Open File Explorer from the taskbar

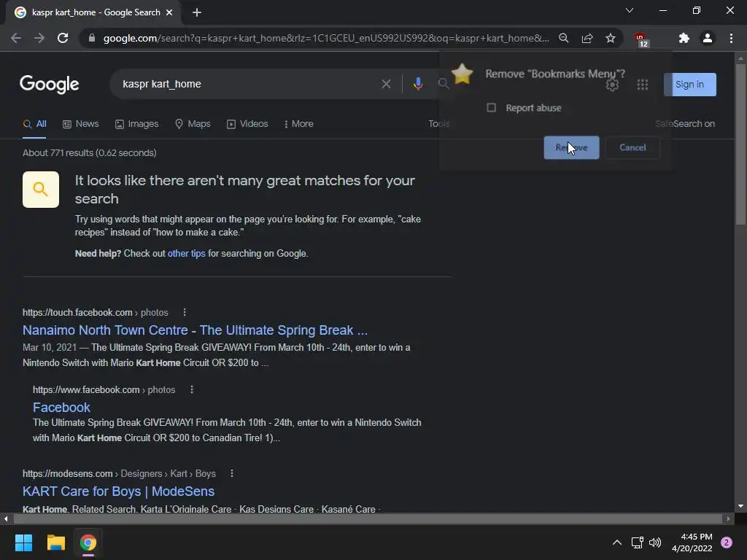pyautogui.click(x=55, y=542)
